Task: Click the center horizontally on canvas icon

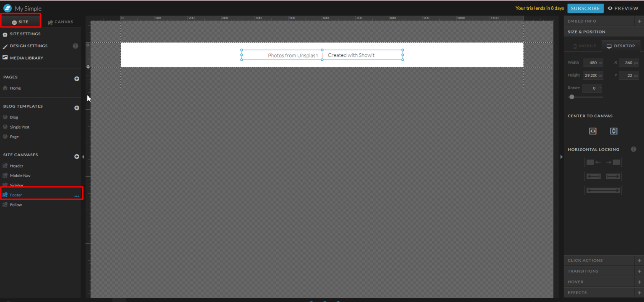Action: click(x=592, y=131)
